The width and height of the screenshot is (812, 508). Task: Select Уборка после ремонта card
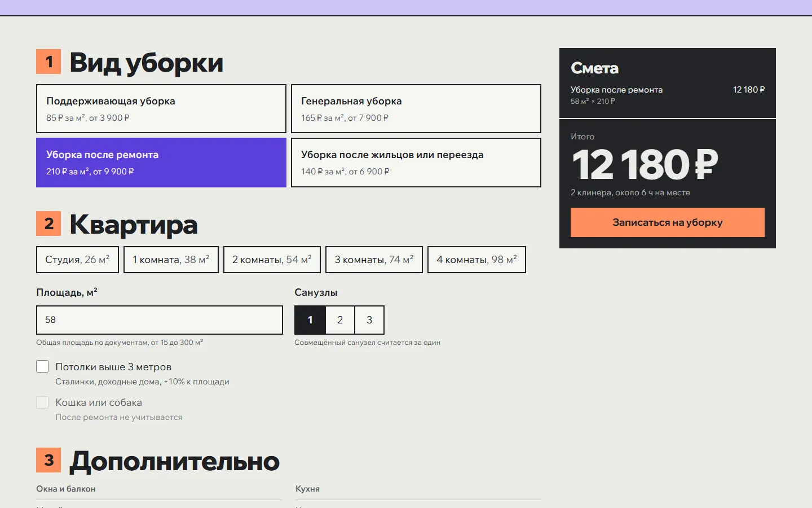point(161,163)
